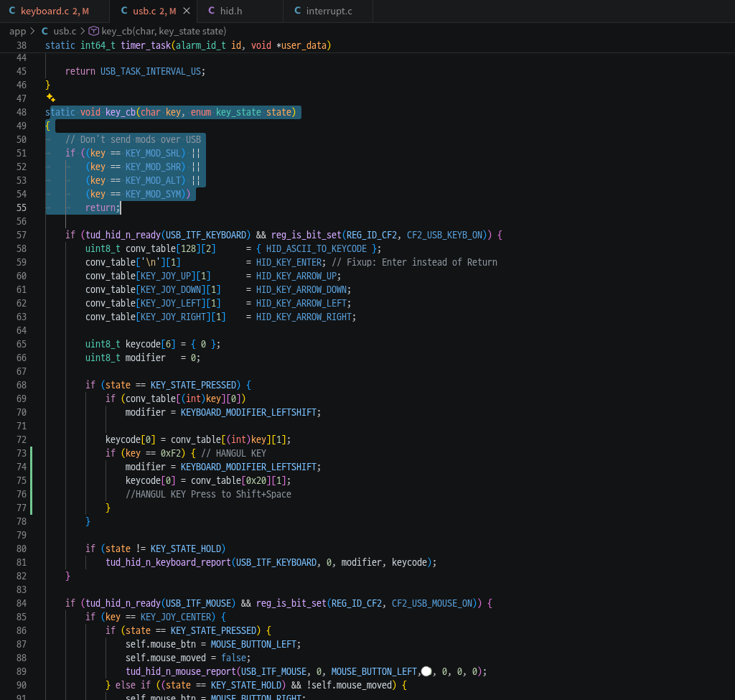This screenshot has width=735, height=700.
Task: Click the sticky header timer_task line
Action: pos(188,45)
